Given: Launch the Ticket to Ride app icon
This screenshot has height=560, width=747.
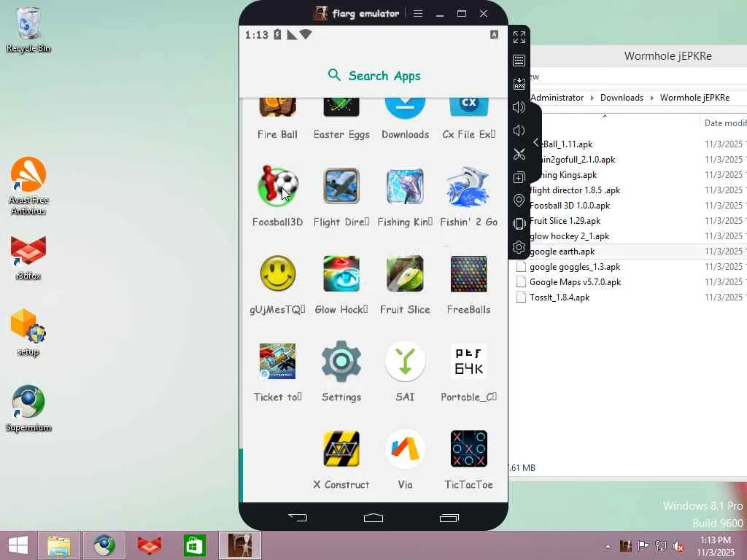Looking at the screenshot, I should click(x=278, y=361).
